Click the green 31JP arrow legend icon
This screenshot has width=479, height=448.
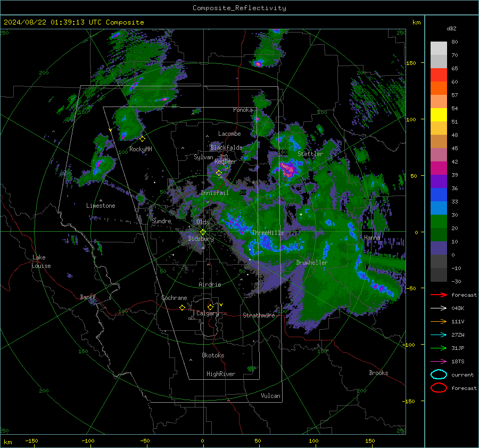(x=439, y=348)
